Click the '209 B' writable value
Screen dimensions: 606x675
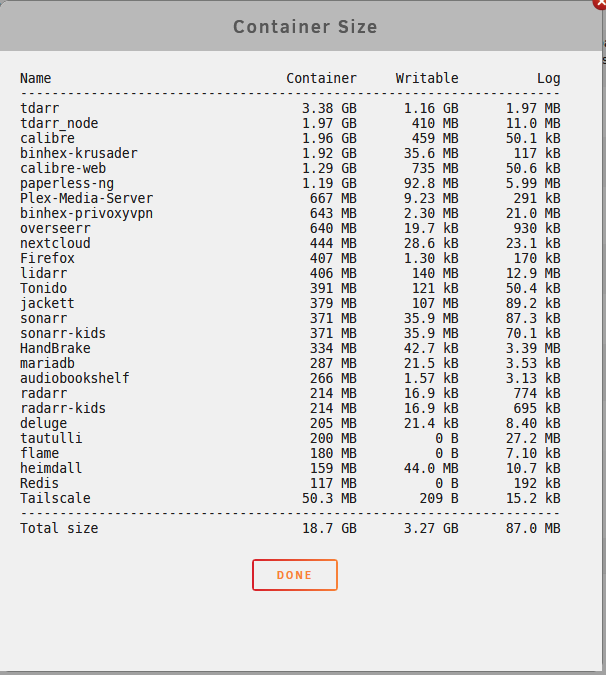coord(439,499)
